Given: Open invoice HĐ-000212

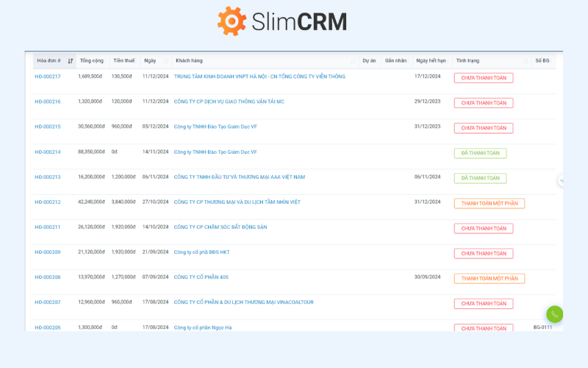Looking at the screenshot, I should [48, 202].
